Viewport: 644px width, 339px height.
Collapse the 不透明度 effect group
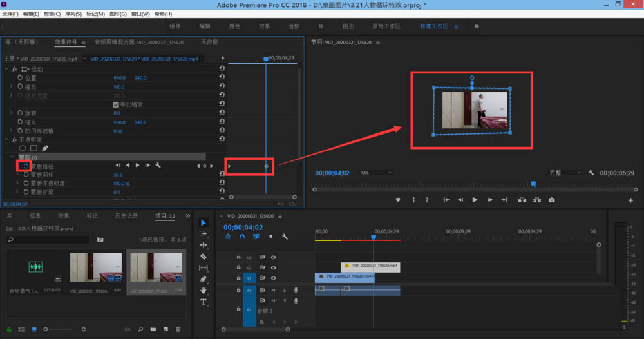coord(7,139)
